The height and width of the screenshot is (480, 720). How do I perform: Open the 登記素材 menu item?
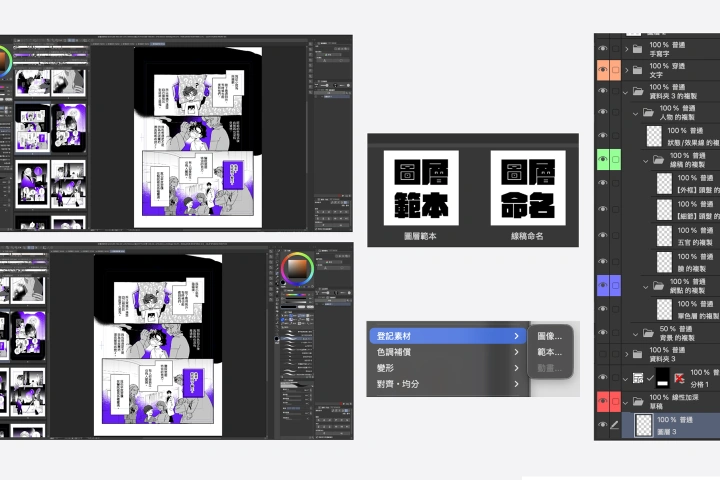[448, 336]
